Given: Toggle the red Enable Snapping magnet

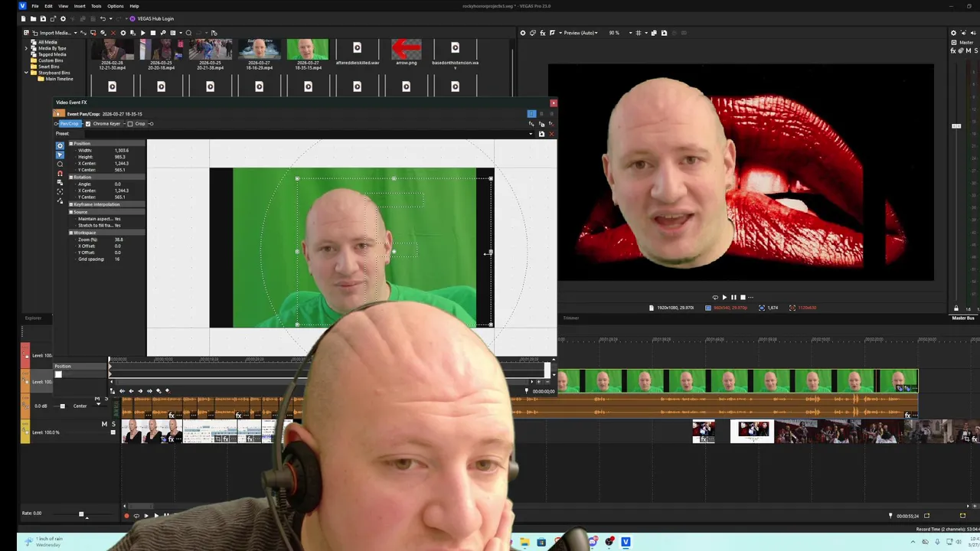Looking at the screenshot, I should 60,173.
